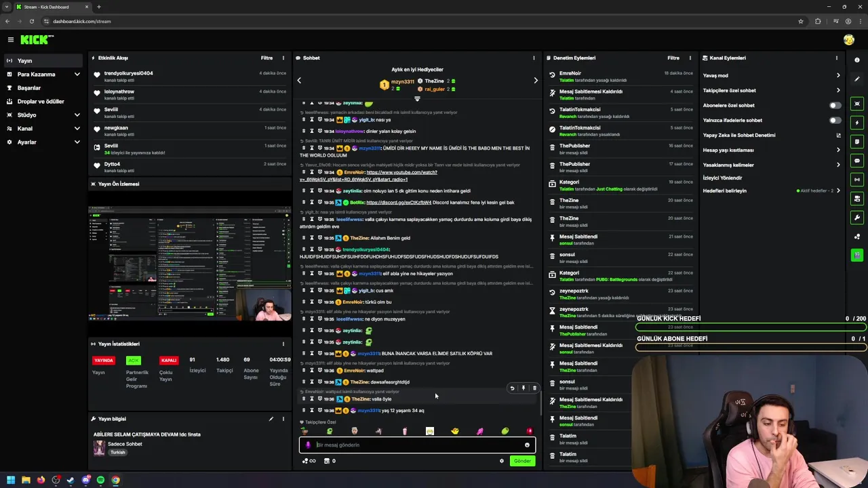Open Etkinlik Akışı panel options menu
Screen dimensions: 868x488
point(283,58)
